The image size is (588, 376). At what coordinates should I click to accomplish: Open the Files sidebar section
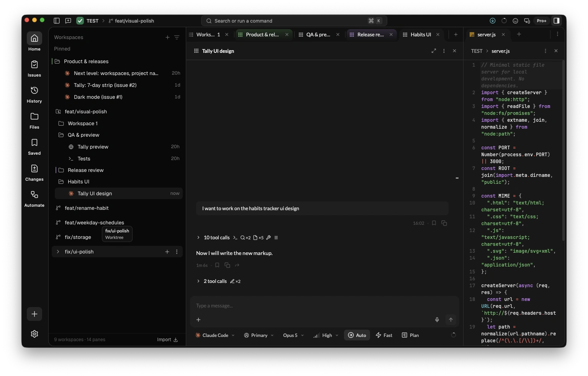pos(34,120)
